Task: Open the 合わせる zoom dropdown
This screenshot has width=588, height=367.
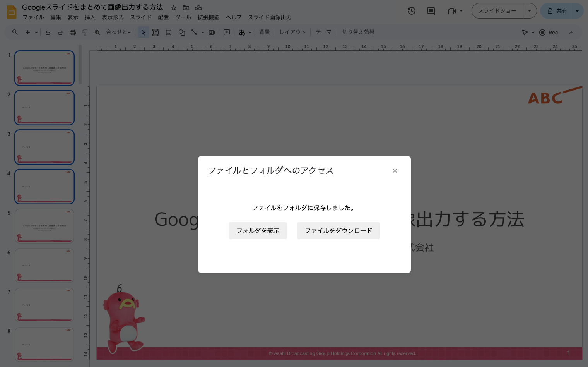Action: [118, 33]
